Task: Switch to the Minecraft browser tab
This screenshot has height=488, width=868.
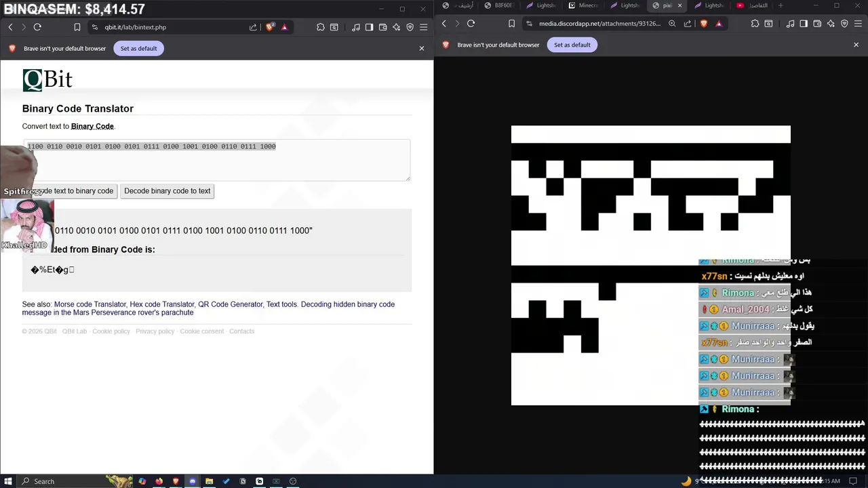Action: click(585, 5)
